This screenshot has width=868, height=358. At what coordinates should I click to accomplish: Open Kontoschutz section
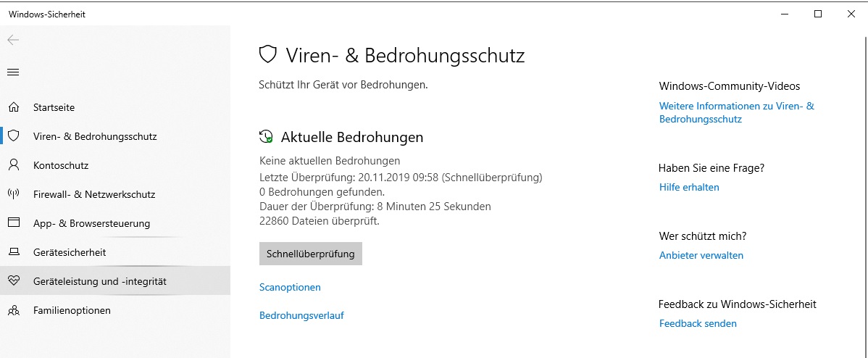pos(115,165)
